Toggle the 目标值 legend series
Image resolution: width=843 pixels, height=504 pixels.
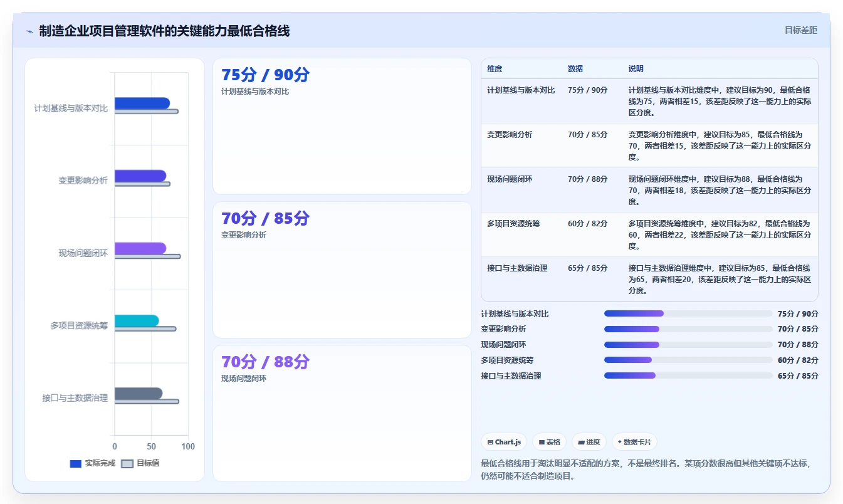(140, 463)
